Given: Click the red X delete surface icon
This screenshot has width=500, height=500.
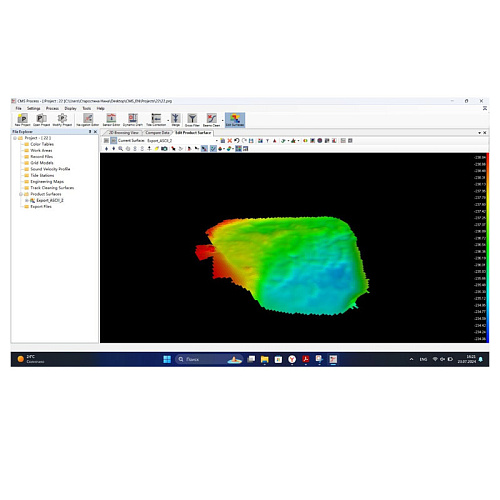Looking at the screenshot, I should tap(230, 141).
